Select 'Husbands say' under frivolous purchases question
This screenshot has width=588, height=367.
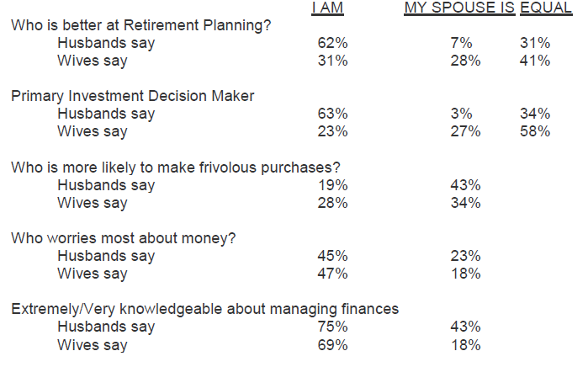105,184
